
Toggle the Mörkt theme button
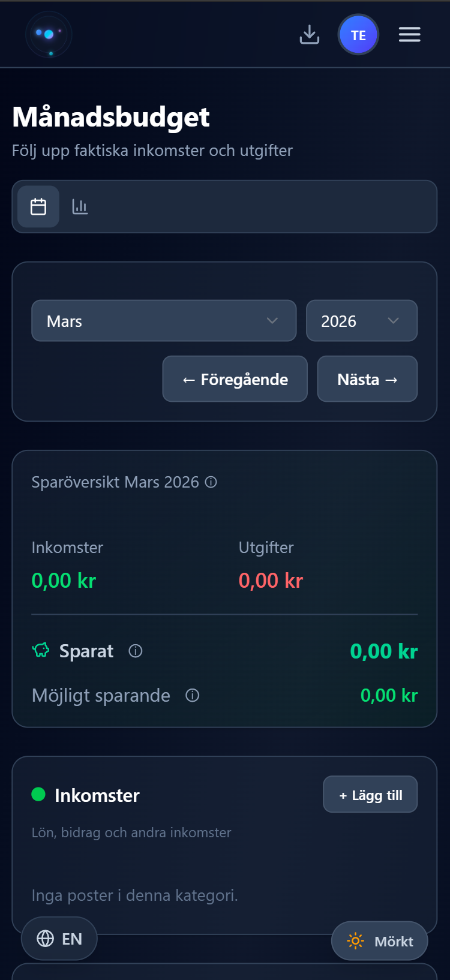pos(379,941)
